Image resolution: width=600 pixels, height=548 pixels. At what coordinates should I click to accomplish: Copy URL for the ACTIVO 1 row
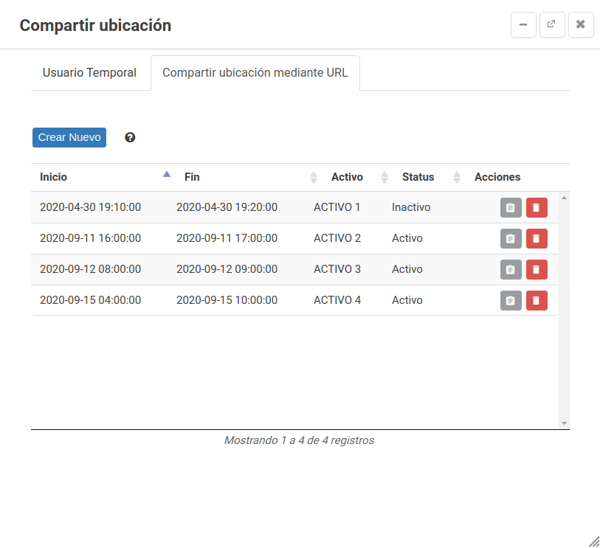pos(510,207)
